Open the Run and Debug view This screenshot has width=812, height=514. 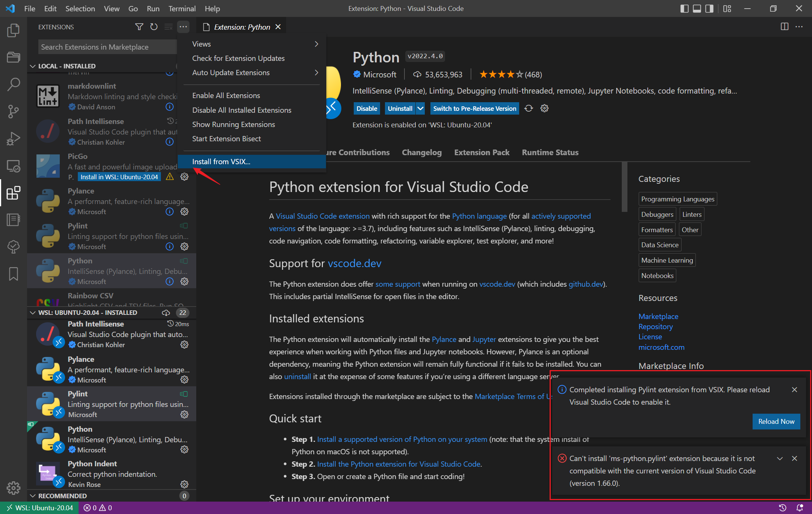(x=14, y=139)
